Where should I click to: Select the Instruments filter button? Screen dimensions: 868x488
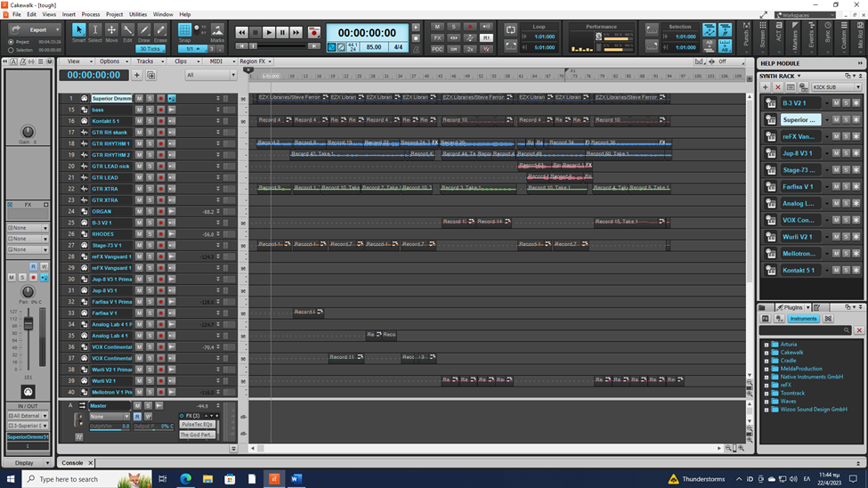803,319
